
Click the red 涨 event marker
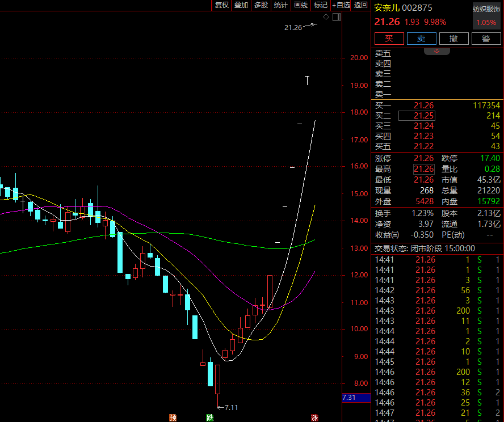pyautogui.click(x=314, y=417)
